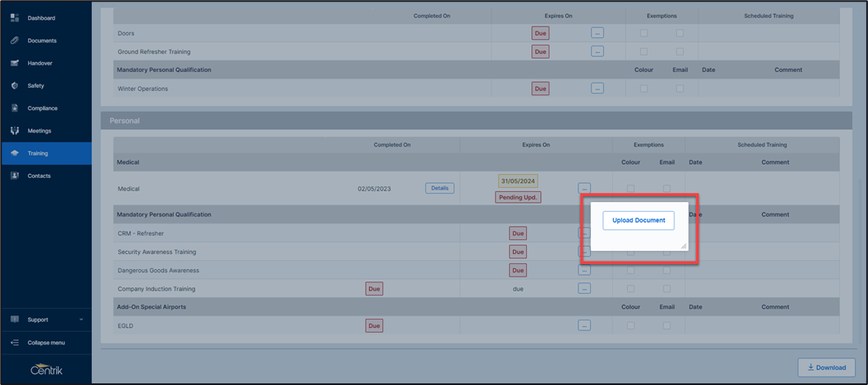
Task: Click the Due badge for Doors
Action: 540,33
